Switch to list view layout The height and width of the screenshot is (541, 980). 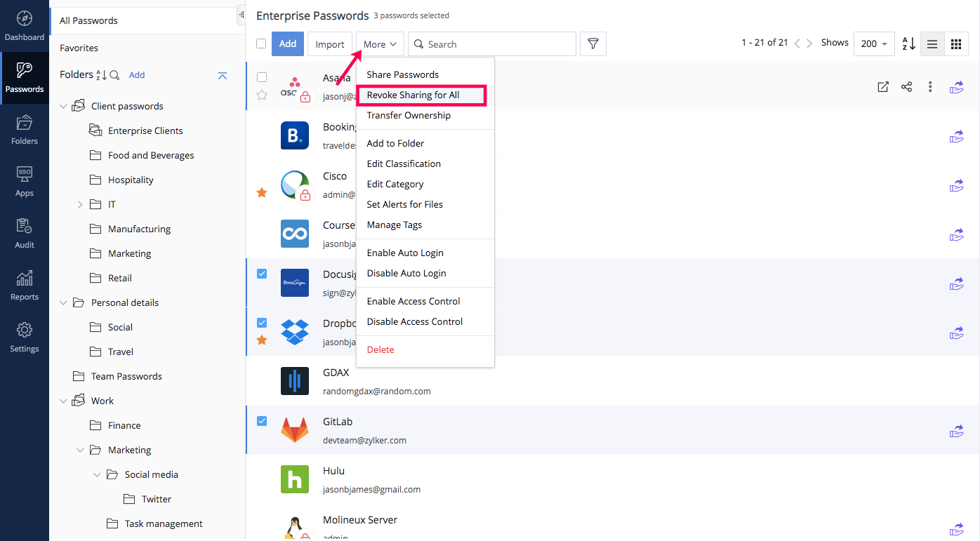tap(932, 44)
